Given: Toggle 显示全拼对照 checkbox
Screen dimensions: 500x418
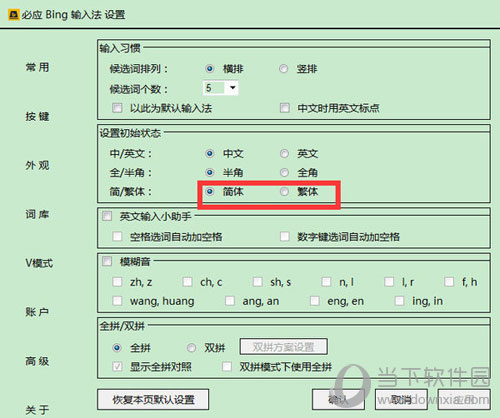Looking at the screenshot, I should tap(117, 367).
